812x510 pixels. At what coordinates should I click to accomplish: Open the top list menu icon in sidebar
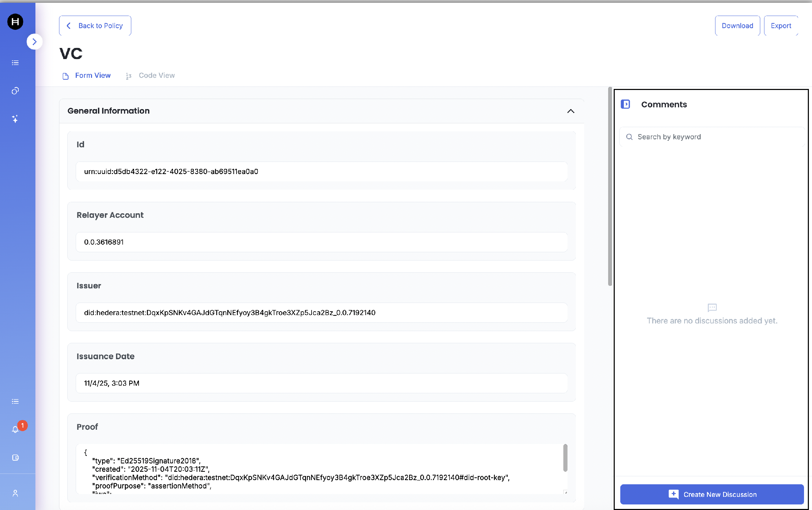tap(15, 63)
